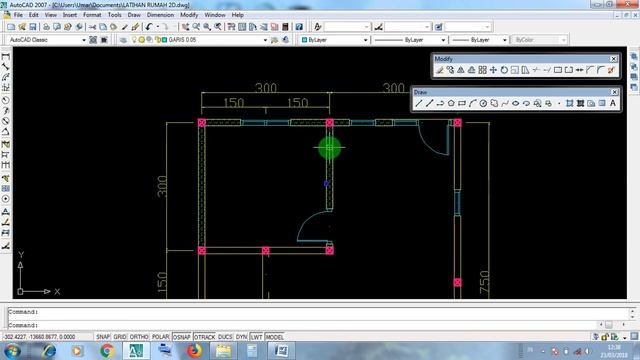Screen dimensions: 640x360
Task: Select the Spline tool in Draw toolbar
Action: [x=505, y=104]
